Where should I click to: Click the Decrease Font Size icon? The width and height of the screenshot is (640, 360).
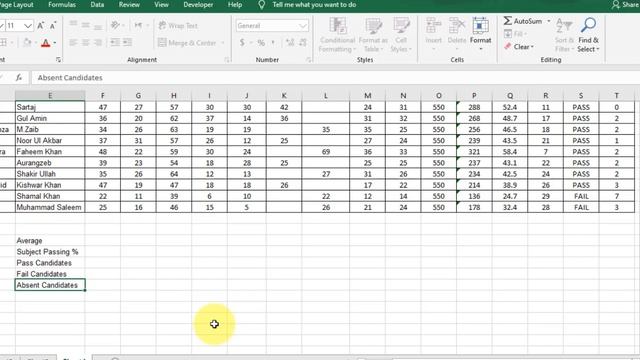(x=53, y=26)
